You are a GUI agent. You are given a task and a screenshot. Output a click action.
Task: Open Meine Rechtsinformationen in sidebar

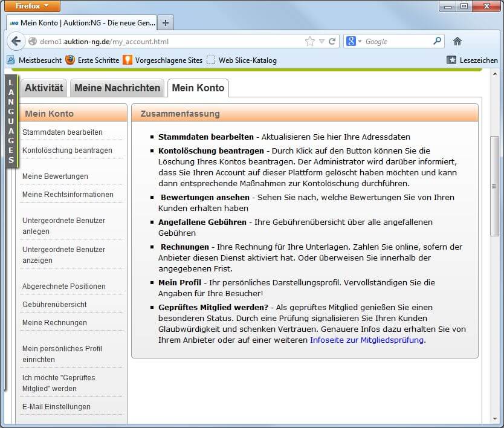[x=68, y=194]
